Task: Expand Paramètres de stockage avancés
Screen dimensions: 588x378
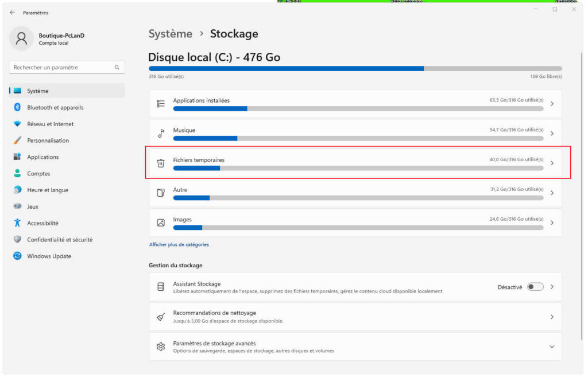Action: (x=552, y=347)
